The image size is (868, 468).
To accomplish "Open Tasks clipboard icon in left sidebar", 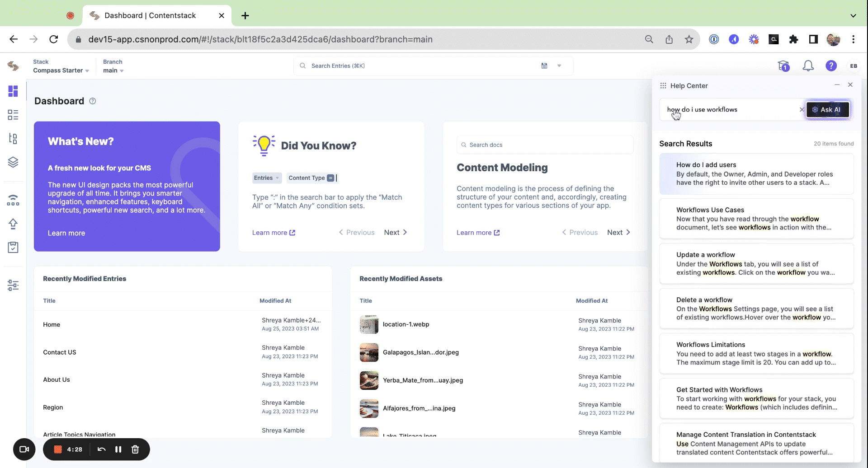I will [x=13, y=247].
